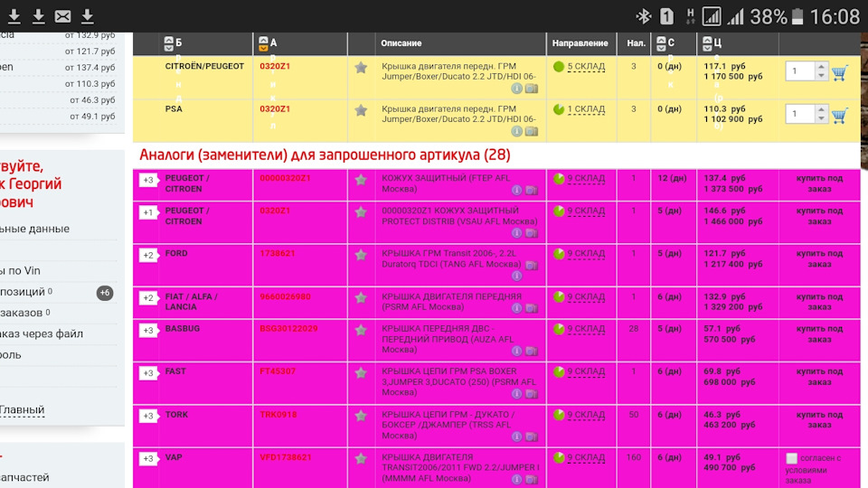Image resolution: width=868 pixels, height=488 pixels.
Task: Expand +3 offers for FAST row
Action: coord(148,373)
